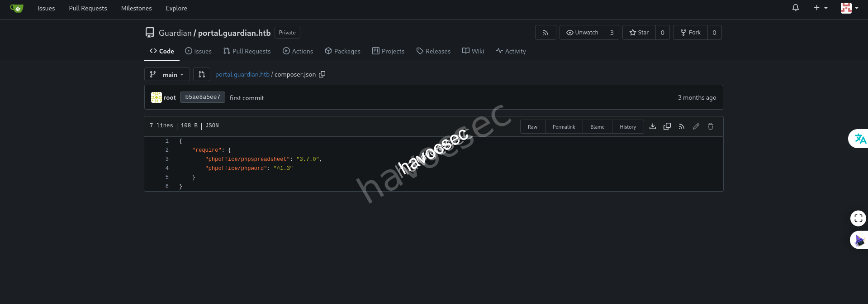This screenshot has height=304, width=868.
Task: Open the file Permalink
Action: pyautogui.click(x=564, y=127)
